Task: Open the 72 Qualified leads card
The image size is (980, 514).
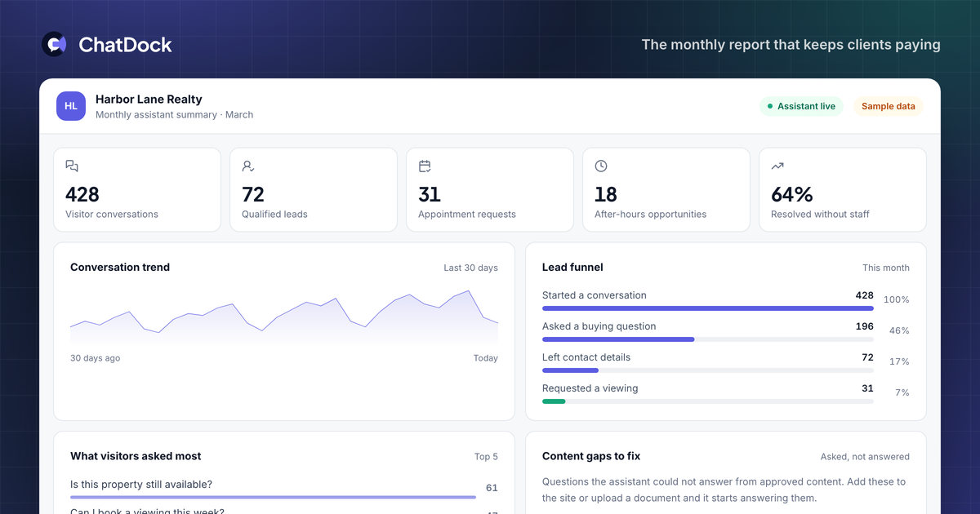Action: (x=314, y=190)
